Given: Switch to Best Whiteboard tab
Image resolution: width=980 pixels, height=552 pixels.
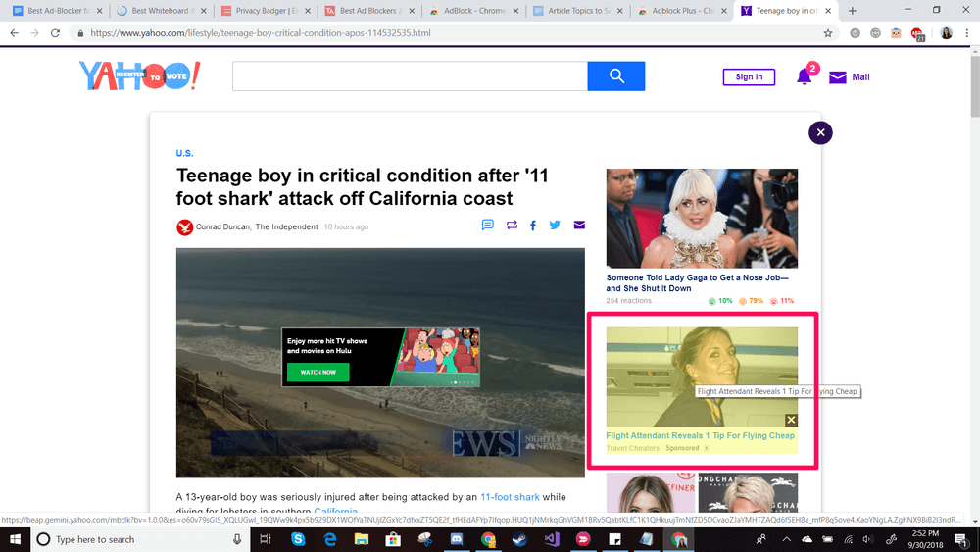Looking at the screenshot, I should pyautogui.click(x=162, y=11).
